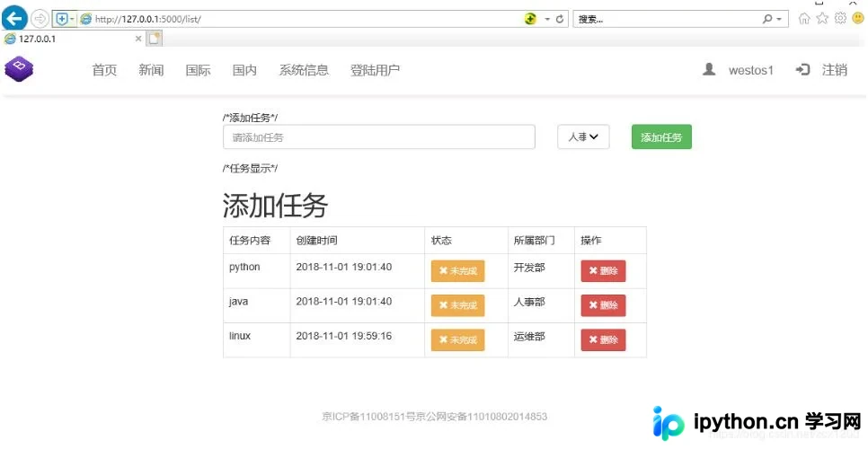Screen dimensions: 868x449
Task: Open browser settings gear icon
Action: [x=840, y=18]
